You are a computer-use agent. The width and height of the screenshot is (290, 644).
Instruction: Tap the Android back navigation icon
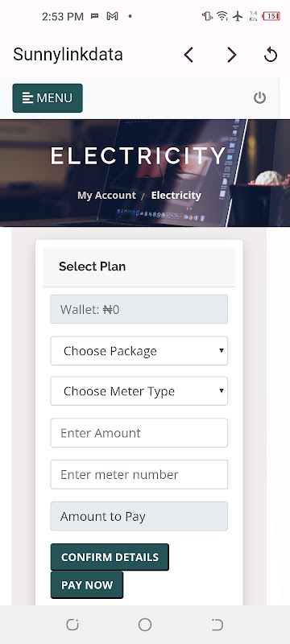pyautogui.click(x=217, y=625)
